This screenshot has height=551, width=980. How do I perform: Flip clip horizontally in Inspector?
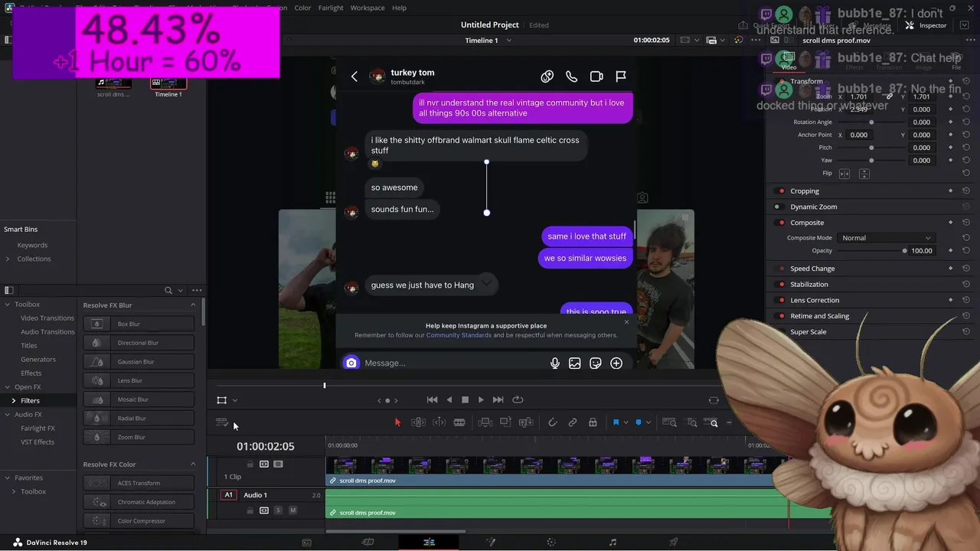[x=844, y=174]
